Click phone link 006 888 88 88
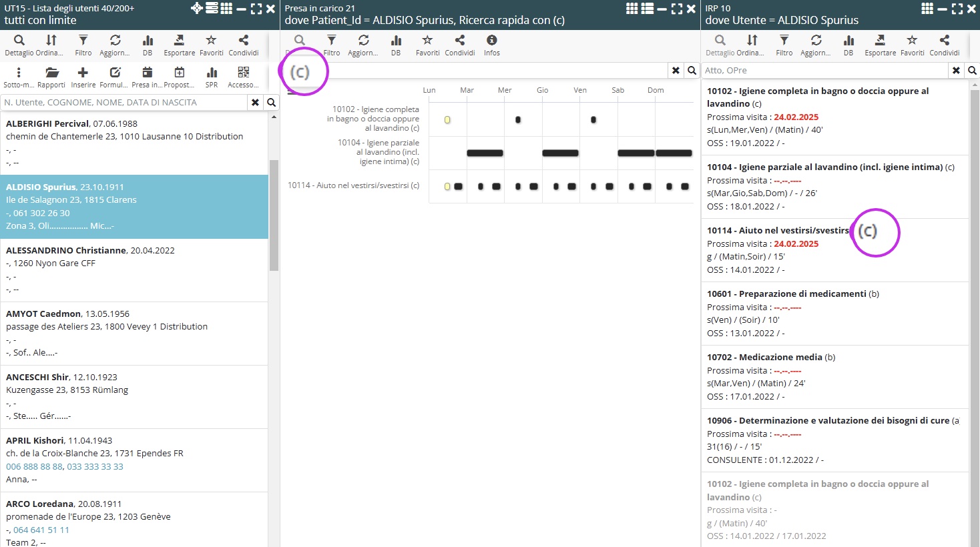 pyautogui.click(x=34, y=466)
